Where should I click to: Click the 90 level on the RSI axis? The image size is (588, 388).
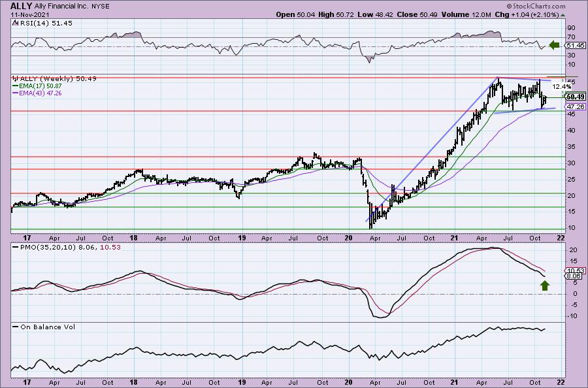[x=571, y=27]
